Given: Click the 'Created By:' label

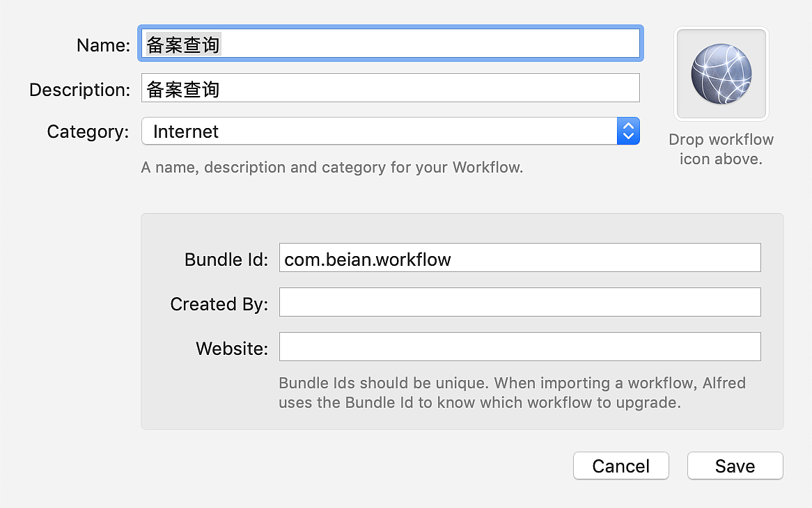Looking at the screenshot, I should click(219, 304).
